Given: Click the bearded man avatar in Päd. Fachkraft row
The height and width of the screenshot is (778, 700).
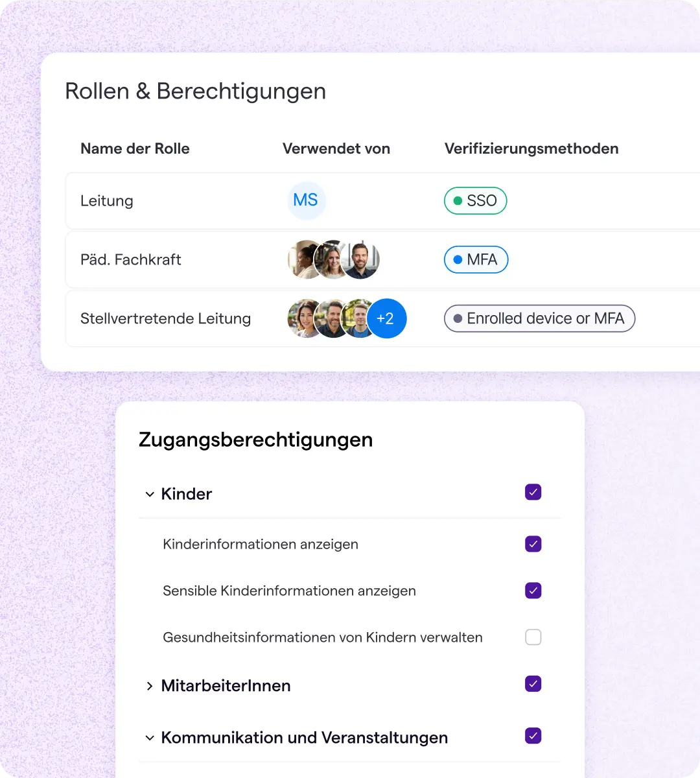Looking at the screenshot, I should pyautogui.click(x=361, y=259).
